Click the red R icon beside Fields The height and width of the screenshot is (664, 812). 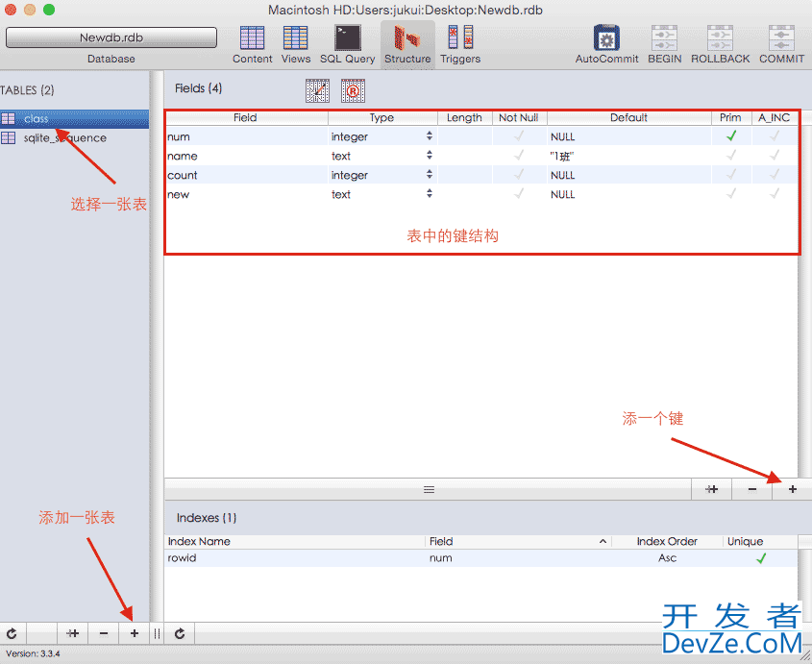[353, 90]
